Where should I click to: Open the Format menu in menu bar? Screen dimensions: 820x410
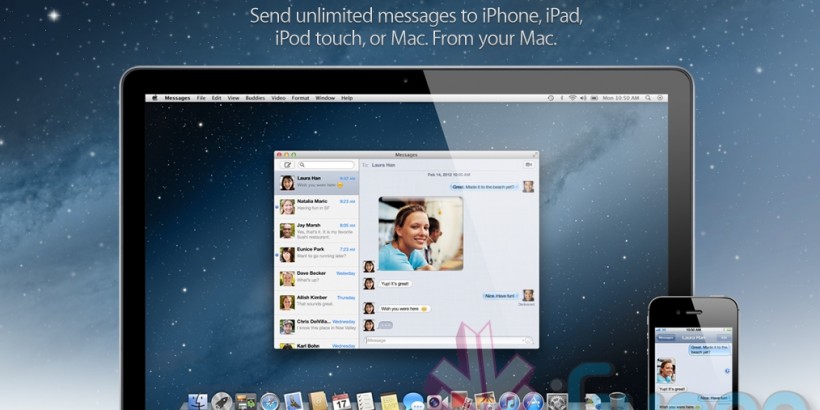click(300, 98)
